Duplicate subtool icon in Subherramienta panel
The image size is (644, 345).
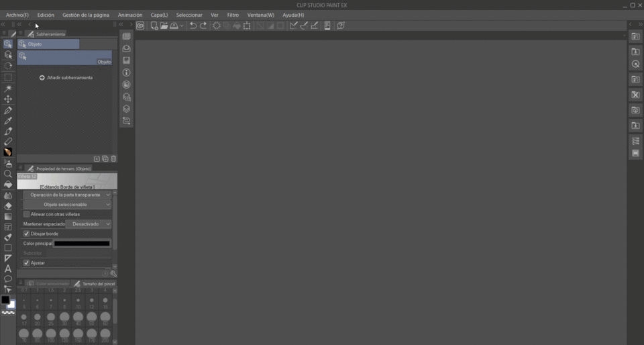click(105, 159)
